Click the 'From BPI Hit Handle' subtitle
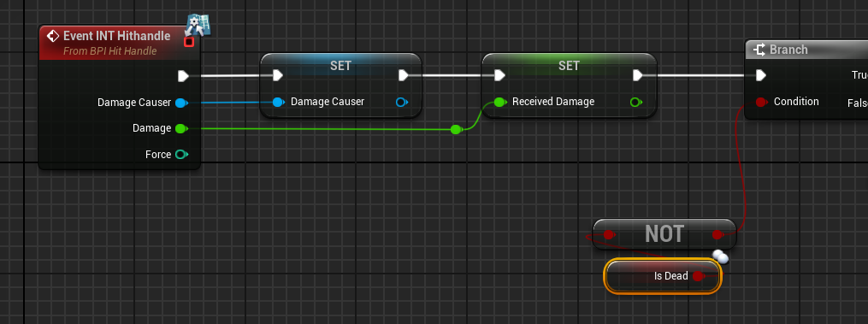The width and height of the screenshot is (868, 324). (110, 51)
